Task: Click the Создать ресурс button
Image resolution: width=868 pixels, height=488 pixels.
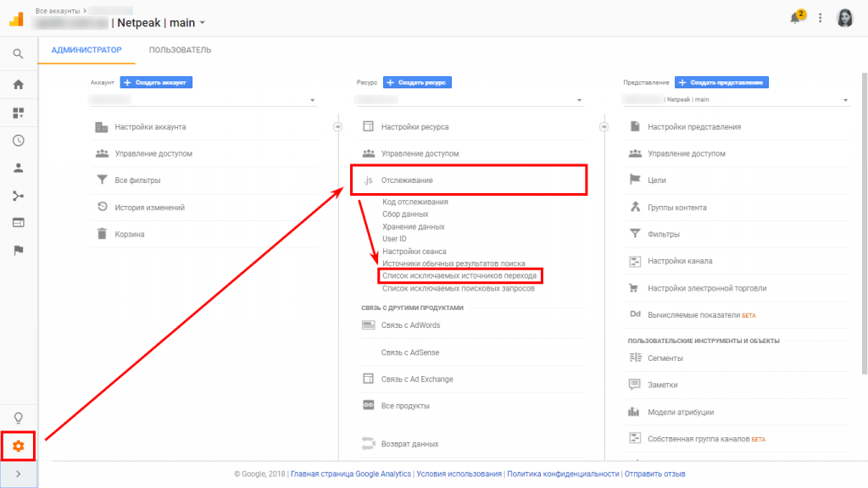Action: point(417,82)
